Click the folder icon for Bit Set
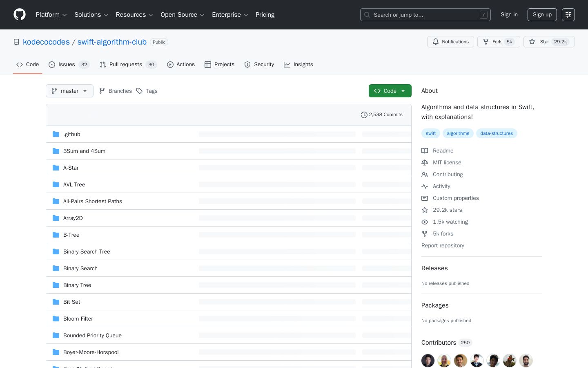The height and width of the screenshot is (368, 588). coord(56,302)
